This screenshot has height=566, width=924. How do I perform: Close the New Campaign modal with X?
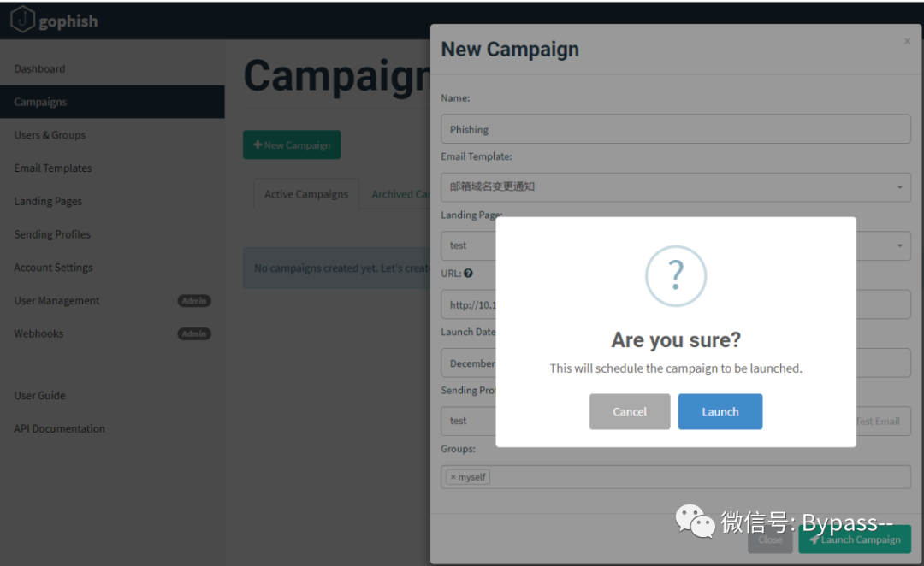(907, 41)
